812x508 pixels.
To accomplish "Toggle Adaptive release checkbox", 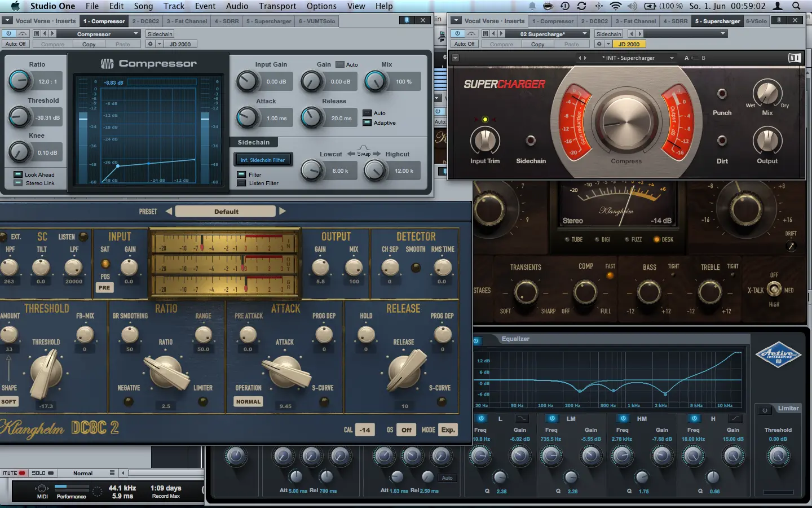I will pos(367,122).
